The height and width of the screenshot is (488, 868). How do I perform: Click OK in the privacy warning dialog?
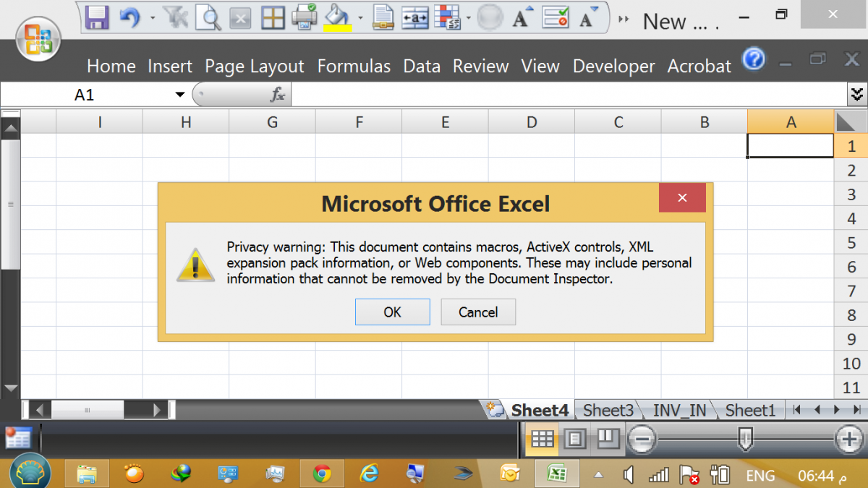(393, 312)
